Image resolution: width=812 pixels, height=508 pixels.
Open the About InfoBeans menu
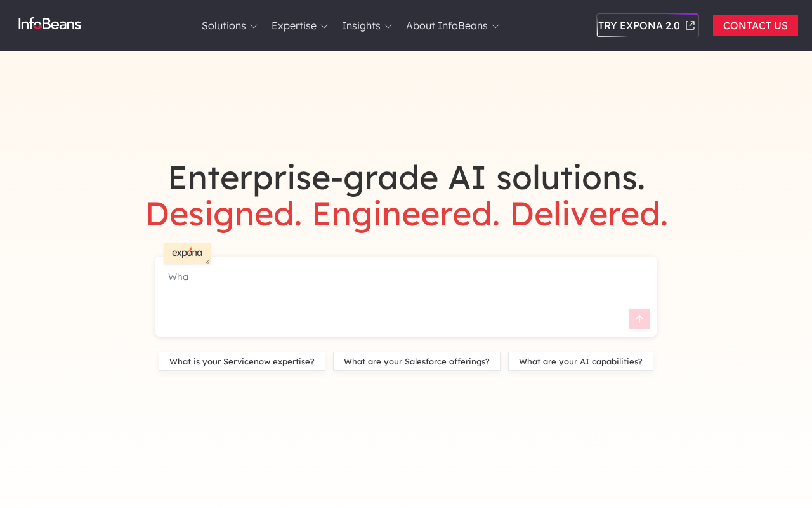point(447,25)
